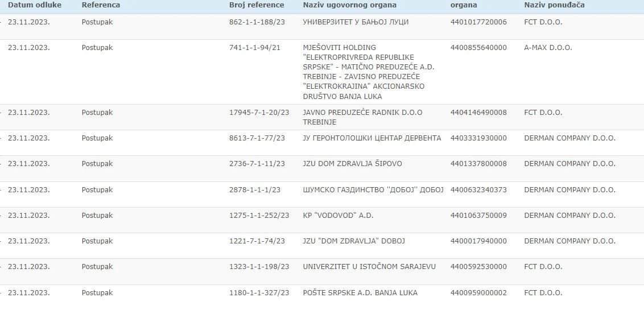
Task: Click 'Postupak' in row 2736-7-1-11/23
Action: [x=97, y=163]
